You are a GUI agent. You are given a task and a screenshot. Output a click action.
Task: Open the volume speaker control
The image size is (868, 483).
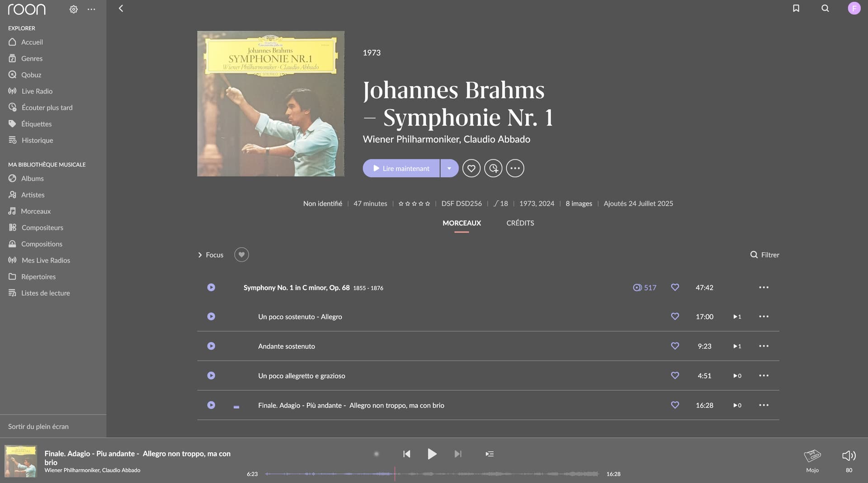[x=849, y=455]
